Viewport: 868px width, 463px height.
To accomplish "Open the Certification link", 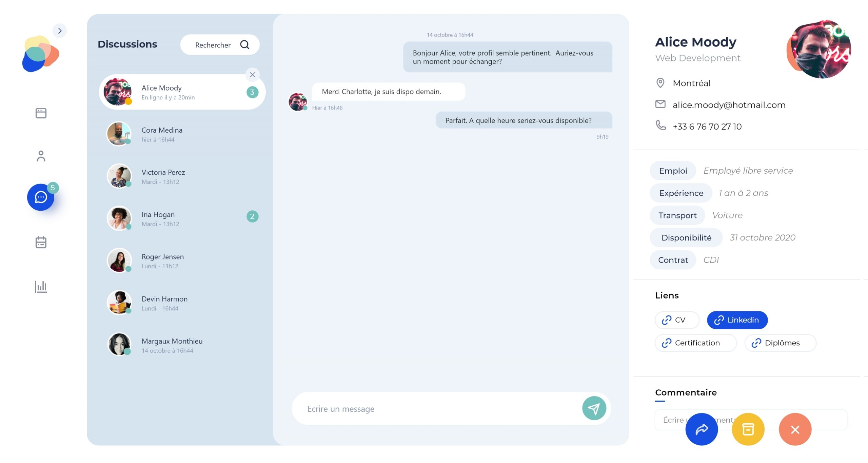I will click(x=695, y=343).
